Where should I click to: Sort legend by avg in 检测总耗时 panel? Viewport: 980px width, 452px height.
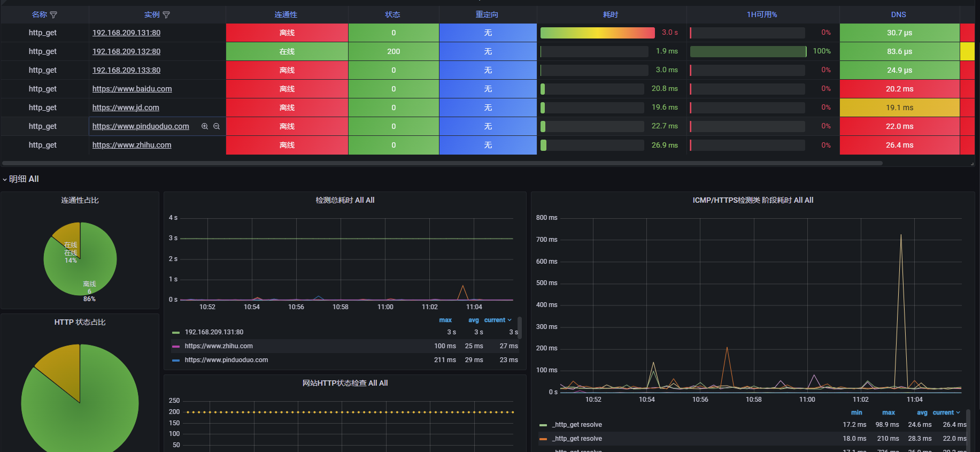pos(474,320)
